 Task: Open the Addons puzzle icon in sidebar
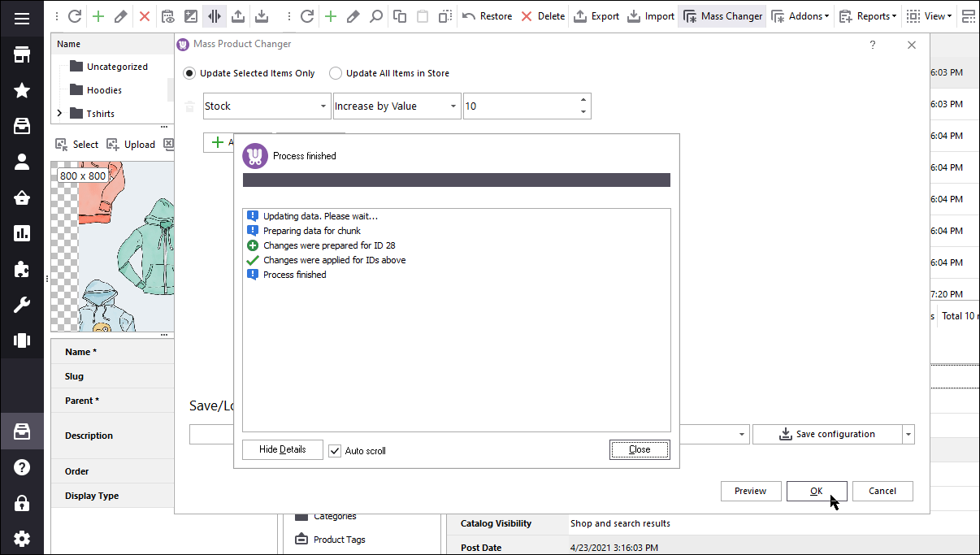(x=21, y=268)
